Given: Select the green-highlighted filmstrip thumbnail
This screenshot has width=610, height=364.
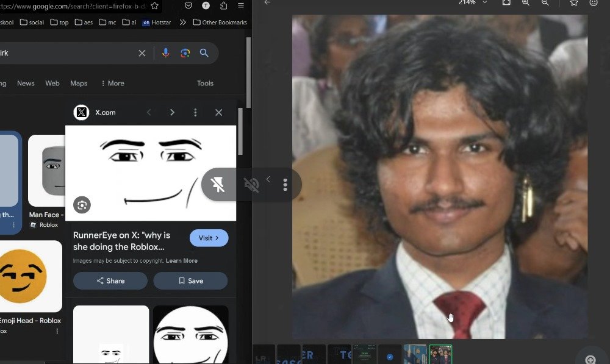Looking at the screenshot, I should (440, 354).
